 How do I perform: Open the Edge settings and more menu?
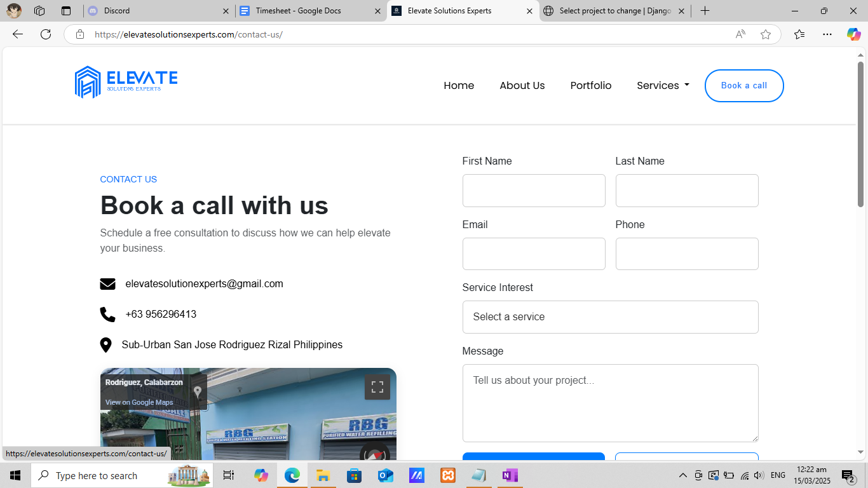(827, 34)
